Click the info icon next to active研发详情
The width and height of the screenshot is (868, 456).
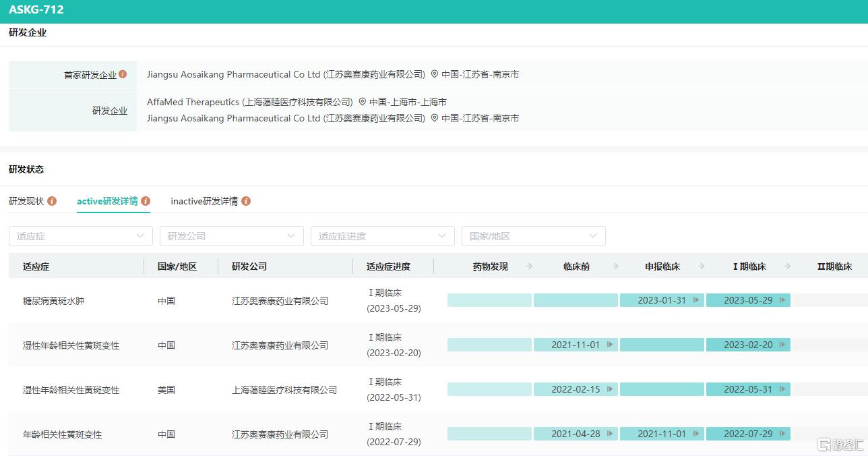[146, 201]
